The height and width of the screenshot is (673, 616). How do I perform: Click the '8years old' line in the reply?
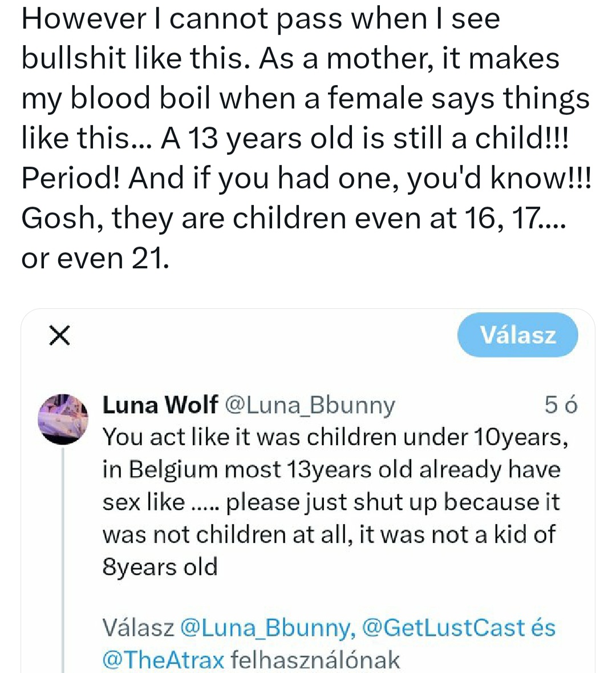[160, 567]
